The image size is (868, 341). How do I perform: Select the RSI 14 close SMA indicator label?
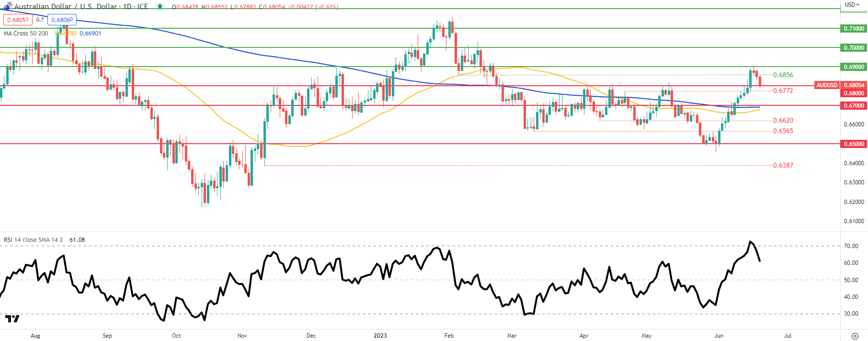[x=33, y=239]
